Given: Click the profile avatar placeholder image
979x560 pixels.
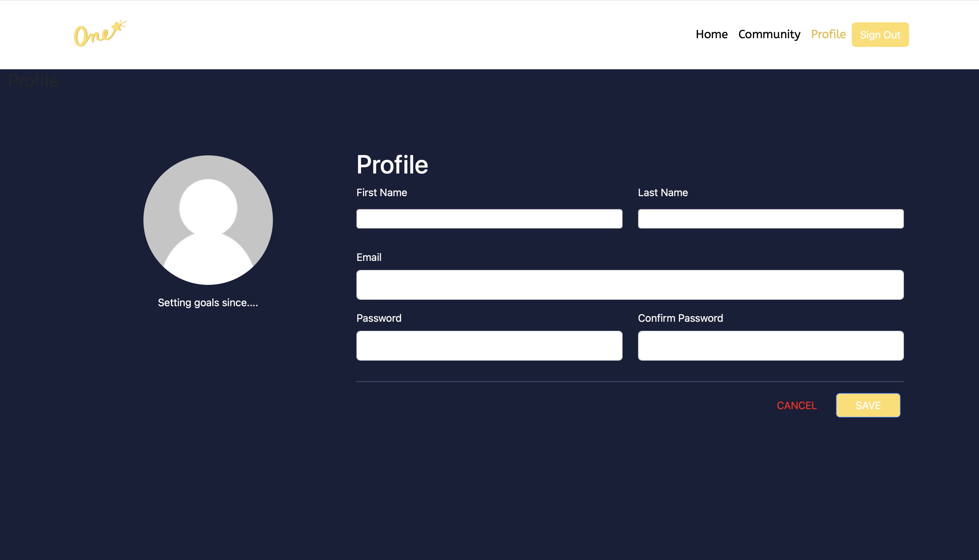Looking at the screenshot, I should pyautogui.click(x=208, y=220).
